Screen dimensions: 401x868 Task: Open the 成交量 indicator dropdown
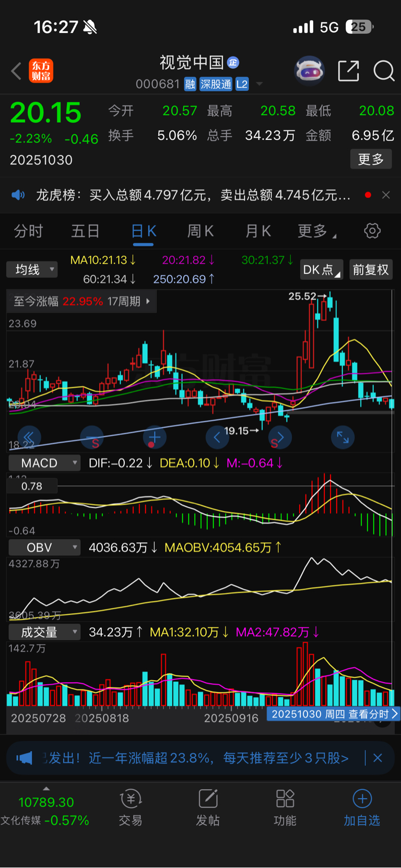44,632
